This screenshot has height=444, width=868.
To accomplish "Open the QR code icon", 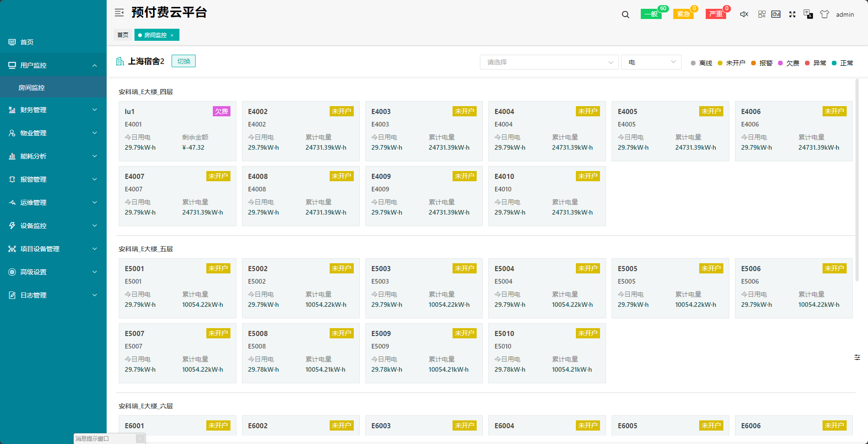I will point(762,14).
